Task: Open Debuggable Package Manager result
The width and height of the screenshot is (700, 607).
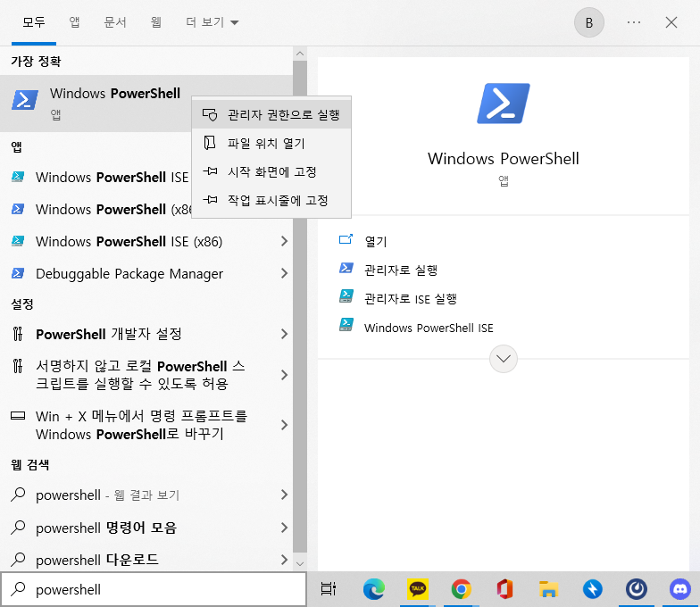Action: click(x=129, y=273)
